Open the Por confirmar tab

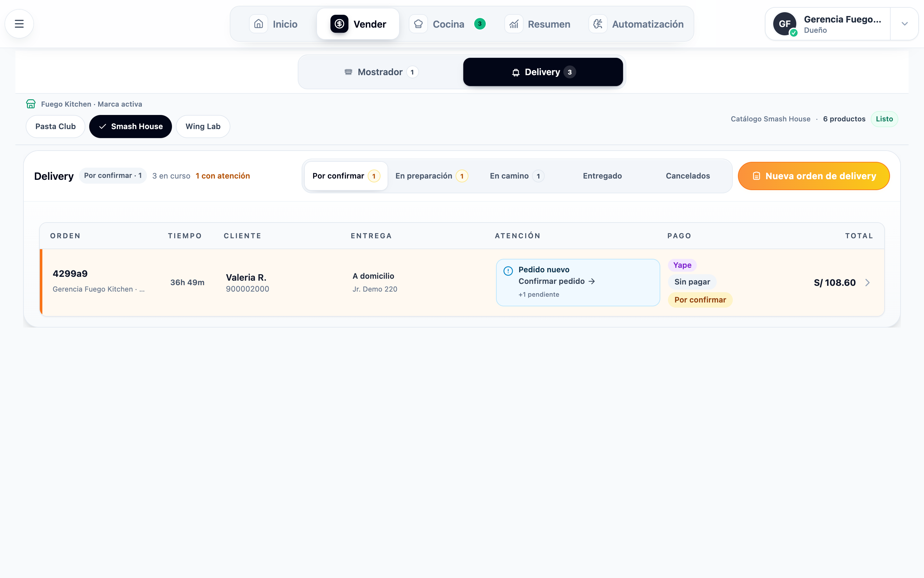pyautogui.click(x=346, y=176)
